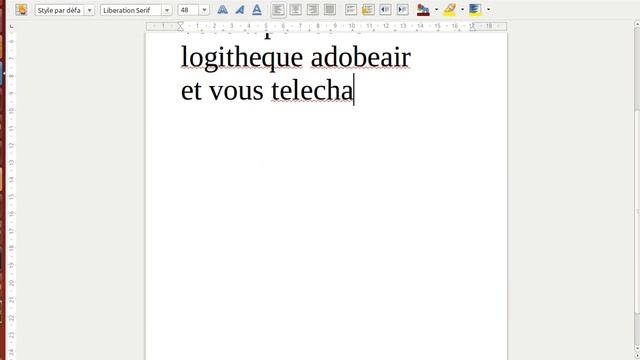Open the Styles and Formatting icon
The width and height of the screenshot is (640, 360).
(21, 10)
